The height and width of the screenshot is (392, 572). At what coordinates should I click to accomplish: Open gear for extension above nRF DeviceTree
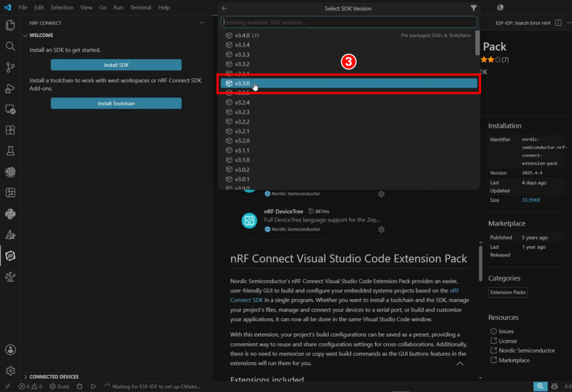(381, 194)
